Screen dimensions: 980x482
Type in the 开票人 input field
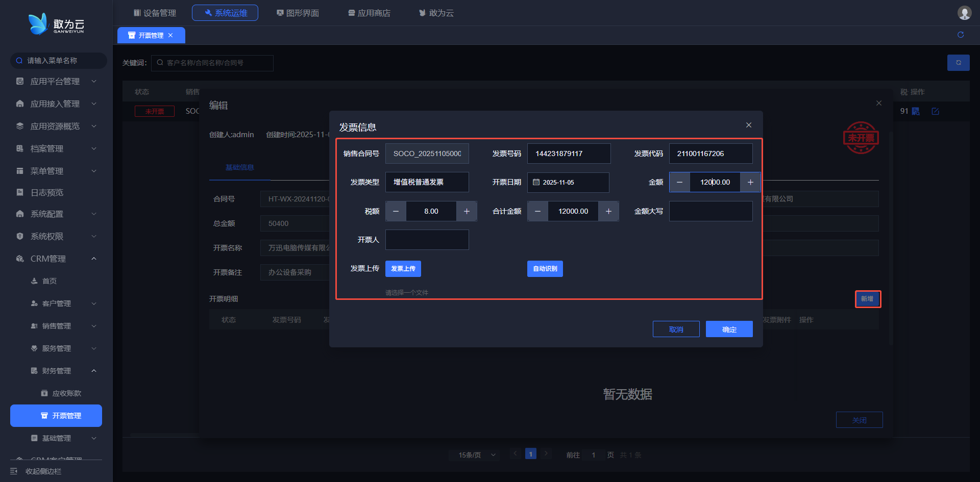tap(427, 240)
